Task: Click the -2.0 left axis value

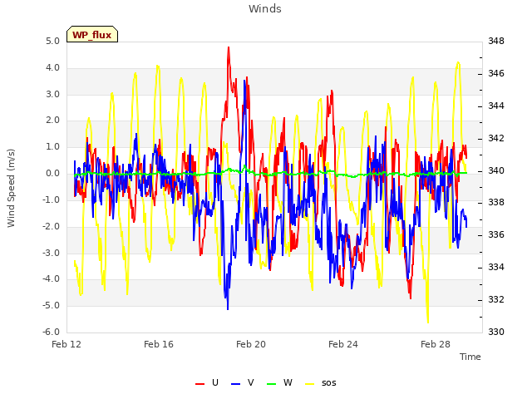Action: [52, 226]
